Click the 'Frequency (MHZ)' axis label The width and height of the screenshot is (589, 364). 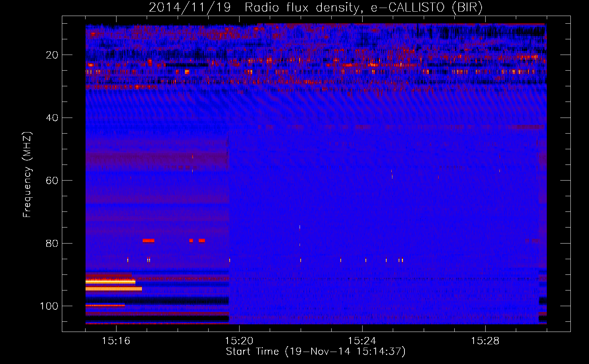click(27, 175)
